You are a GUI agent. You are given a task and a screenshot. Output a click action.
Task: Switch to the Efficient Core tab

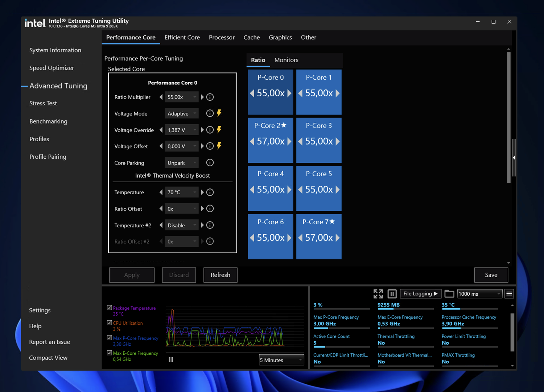(x=182, y=37)
